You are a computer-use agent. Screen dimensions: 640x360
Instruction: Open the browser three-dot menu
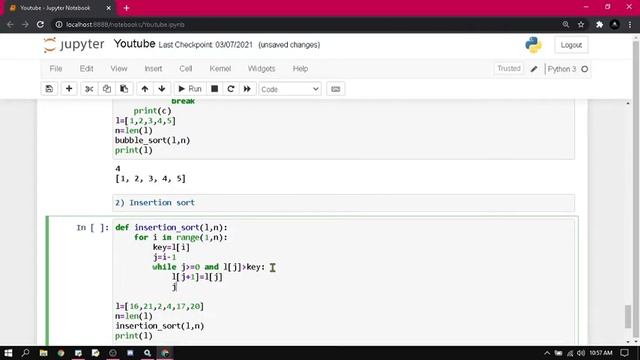pyautogui.click(x=630, y=24)
